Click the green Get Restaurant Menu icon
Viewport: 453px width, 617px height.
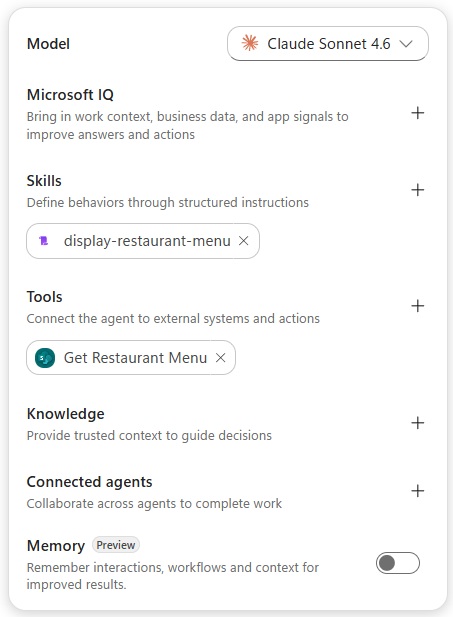coord(45,358)
